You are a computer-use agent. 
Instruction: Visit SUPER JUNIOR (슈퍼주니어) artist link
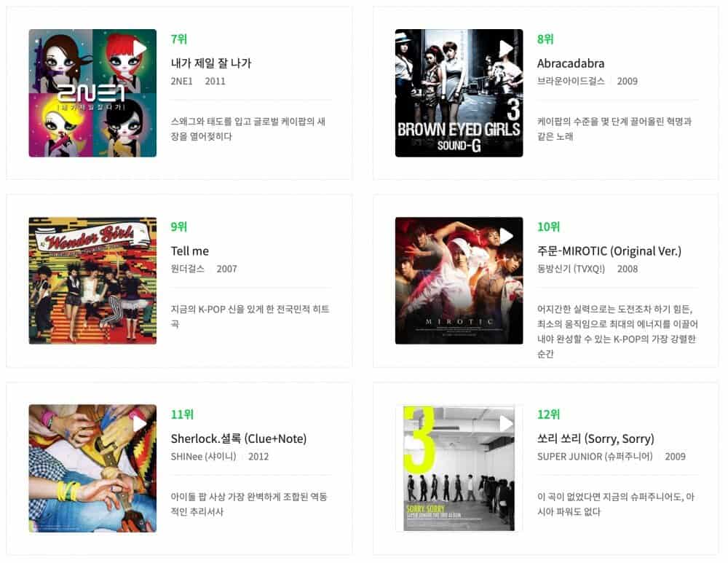(x=595, y=456)
